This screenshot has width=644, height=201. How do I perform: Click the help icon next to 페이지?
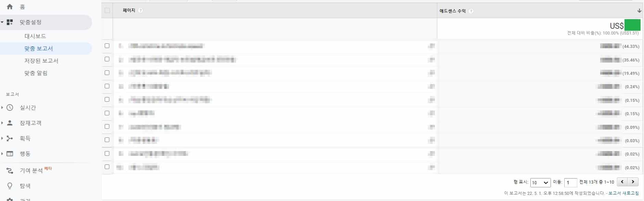tap(141, 11)
